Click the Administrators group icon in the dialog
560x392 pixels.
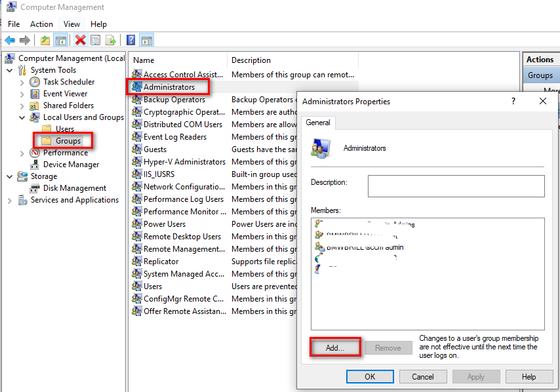pyautogui.click(x=321, y=148)
